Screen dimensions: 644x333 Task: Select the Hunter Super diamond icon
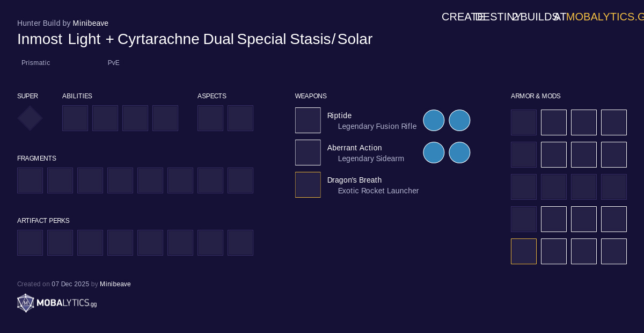coord(30,118)
